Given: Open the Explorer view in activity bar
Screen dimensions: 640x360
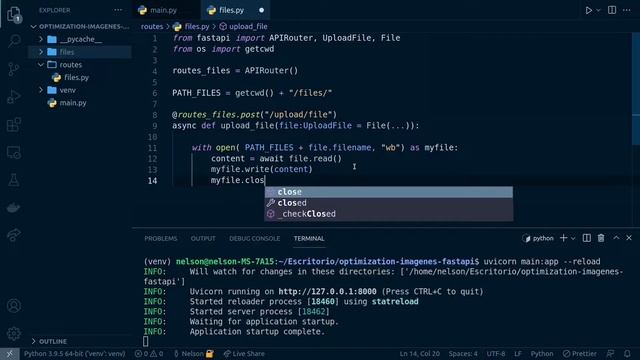Looking at the screenshot, I should tap(14, 14).
